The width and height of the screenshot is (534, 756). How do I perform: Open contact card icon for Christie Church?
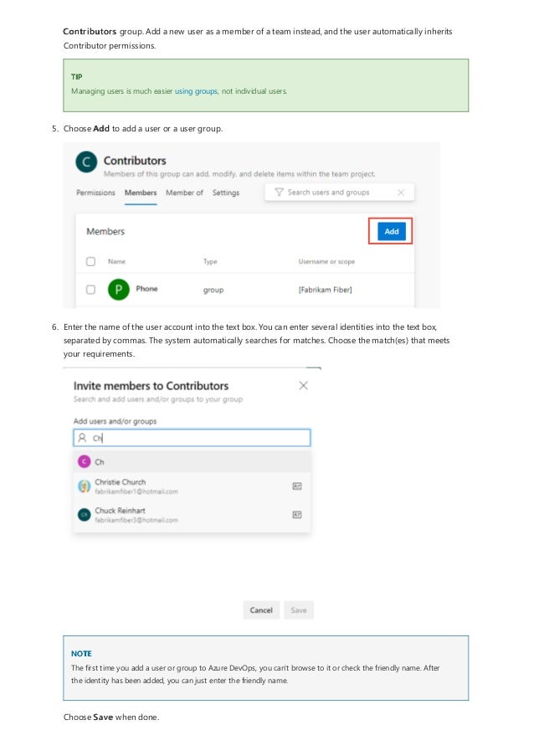tap(297, 486)
